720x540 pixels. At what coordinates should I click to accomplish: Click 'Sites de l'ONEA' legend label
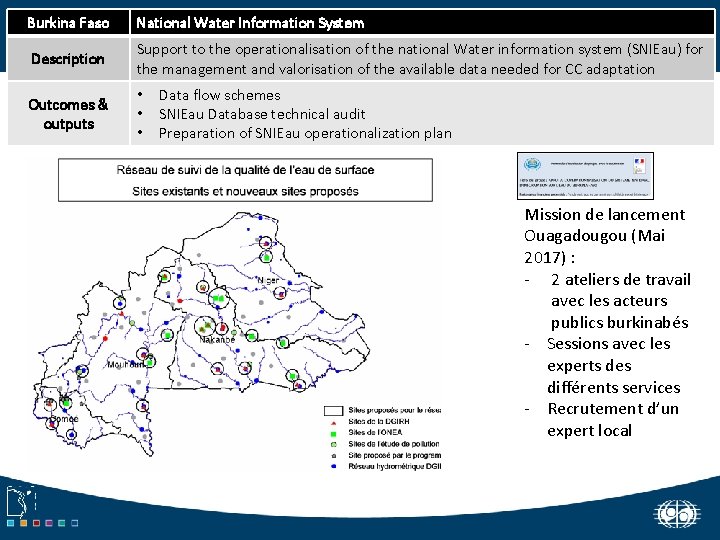[x=375, y=432]
